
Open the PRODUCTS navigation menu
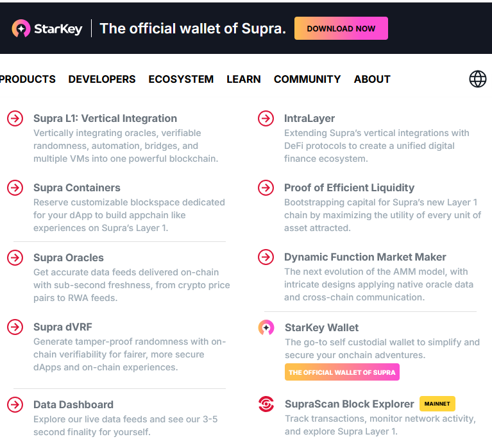28,79
